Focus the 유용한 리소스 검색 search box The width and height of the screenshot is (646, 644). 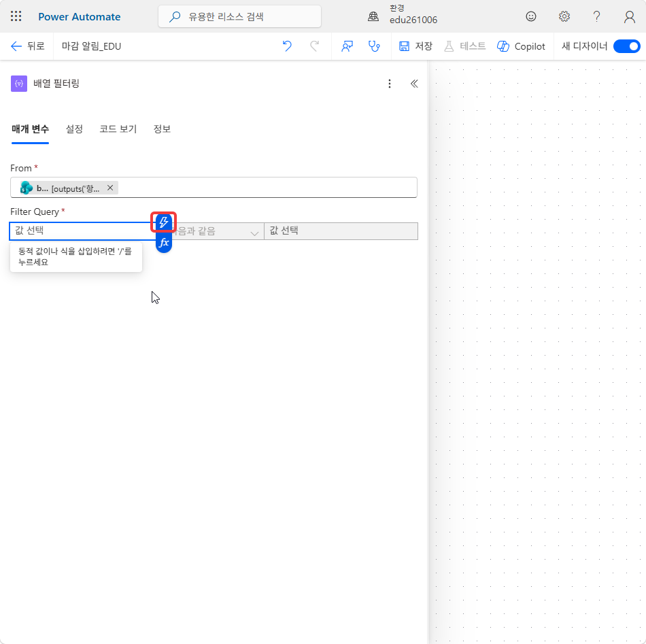click(239, 16)
